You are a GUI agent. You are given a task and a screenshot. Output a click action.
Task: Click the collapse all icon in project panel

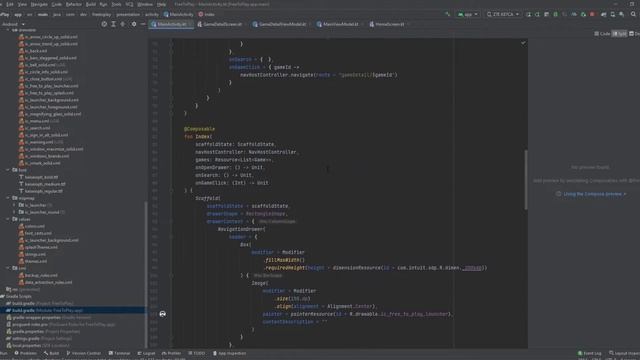tap(123, 24)
